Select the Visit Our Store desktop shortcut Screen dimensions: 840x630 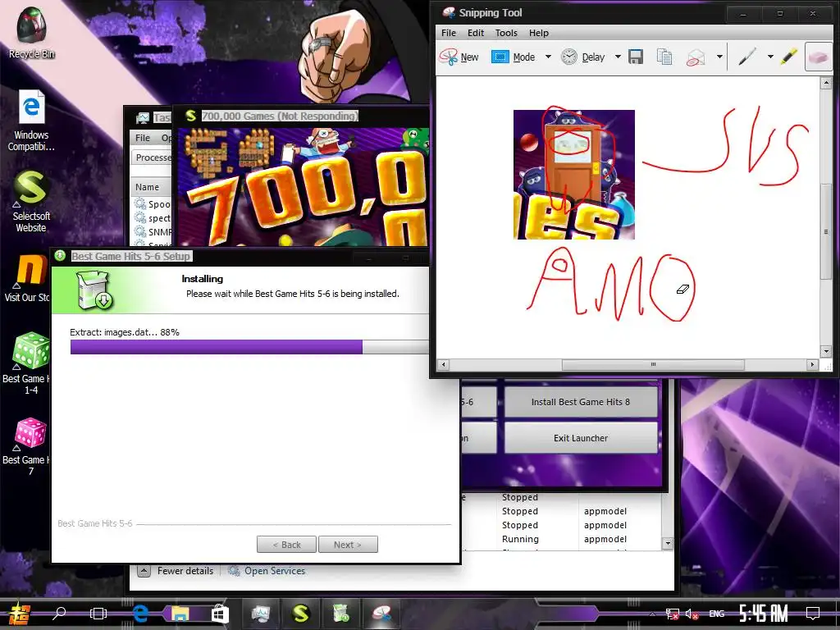(27, 279)
